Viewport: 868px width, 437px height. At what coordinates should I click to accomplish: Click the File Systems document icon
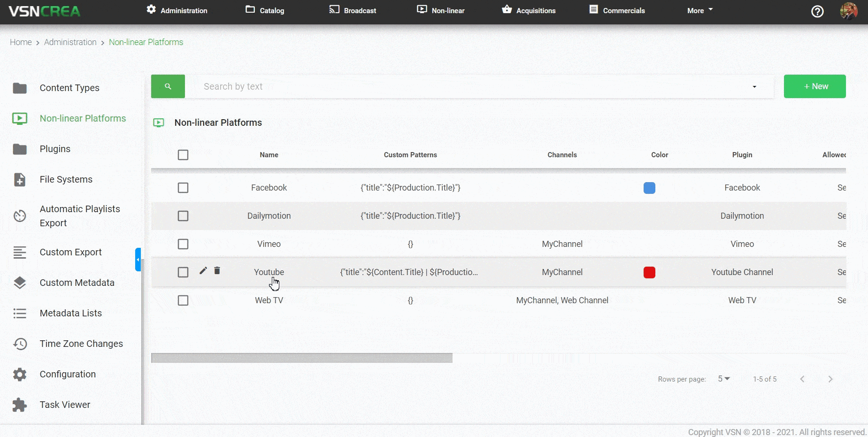20,179
